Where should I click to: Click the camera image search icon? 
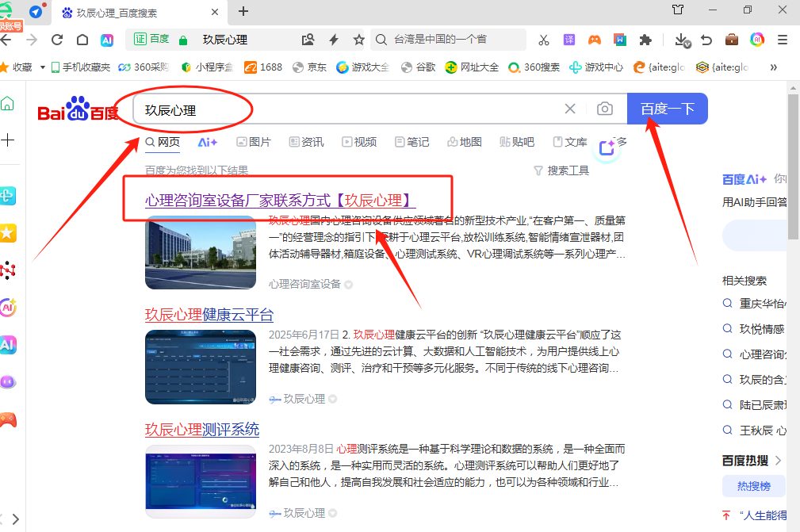[x=605, y=109]
